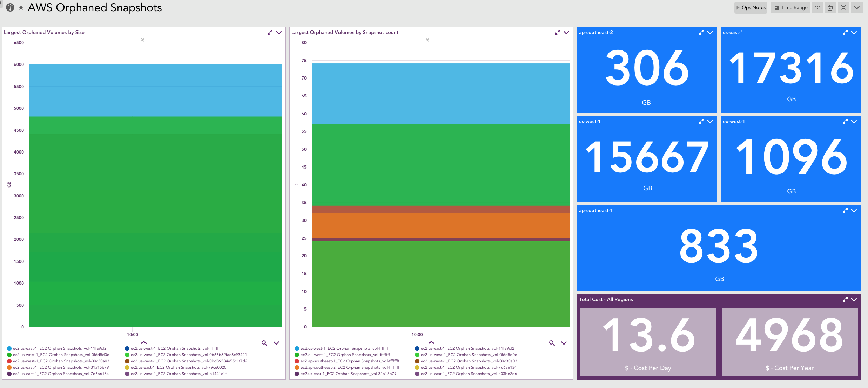Viewport: 868px width, 388px height.
Task: Open the dashboard options chevron menu
Action: (x=856, y=7)
